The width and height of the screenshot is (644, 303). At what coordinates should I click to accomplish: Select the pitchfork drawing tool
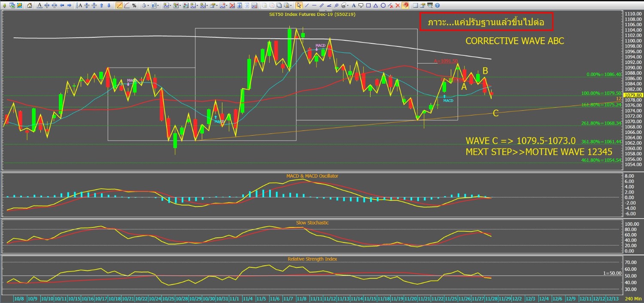[337, 6]
